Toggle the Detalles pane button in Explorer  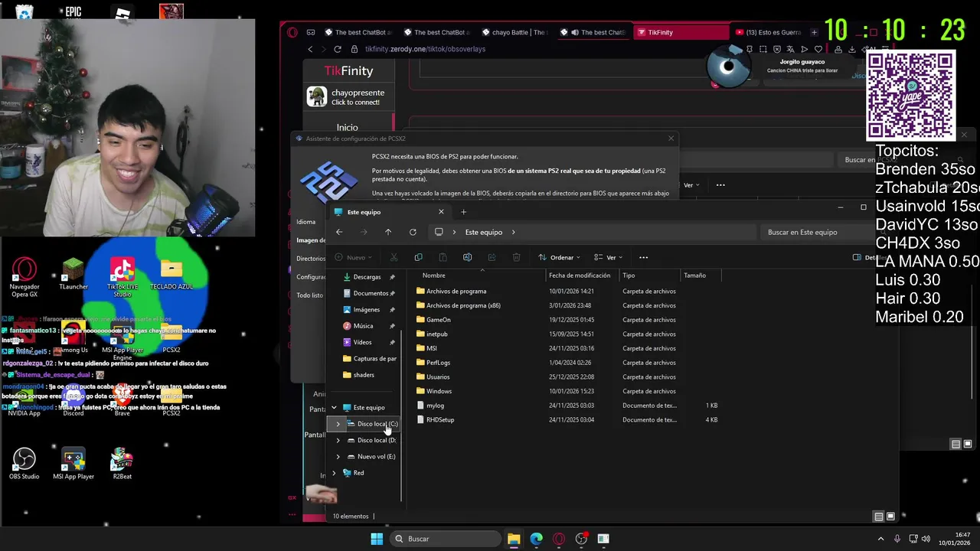(864, 257)
